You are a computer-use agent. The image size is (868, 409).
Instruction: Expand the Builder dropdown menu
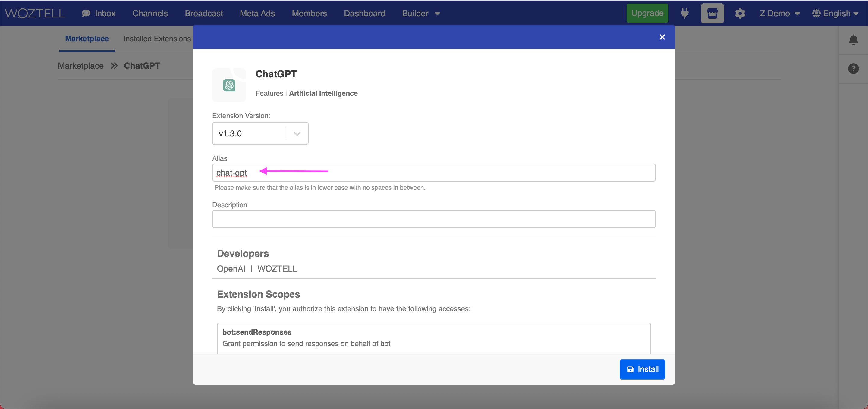(x=421, y=13)
